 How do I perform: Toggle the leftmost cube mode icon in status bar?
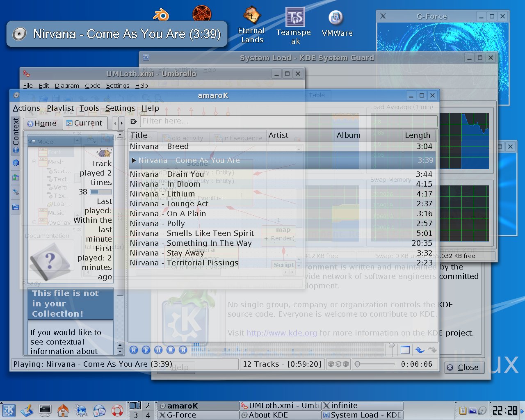coord(331,364)
